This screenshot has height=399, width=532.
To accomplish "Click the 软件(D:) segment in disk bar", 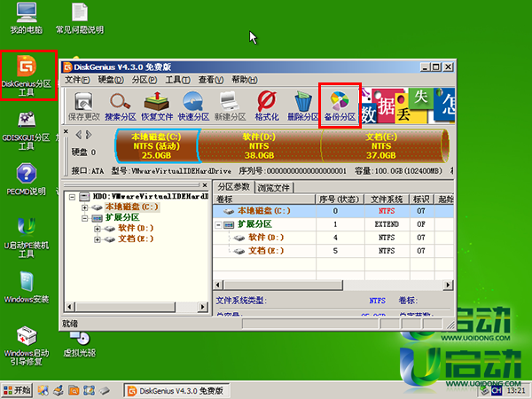I will pos(259,146).
